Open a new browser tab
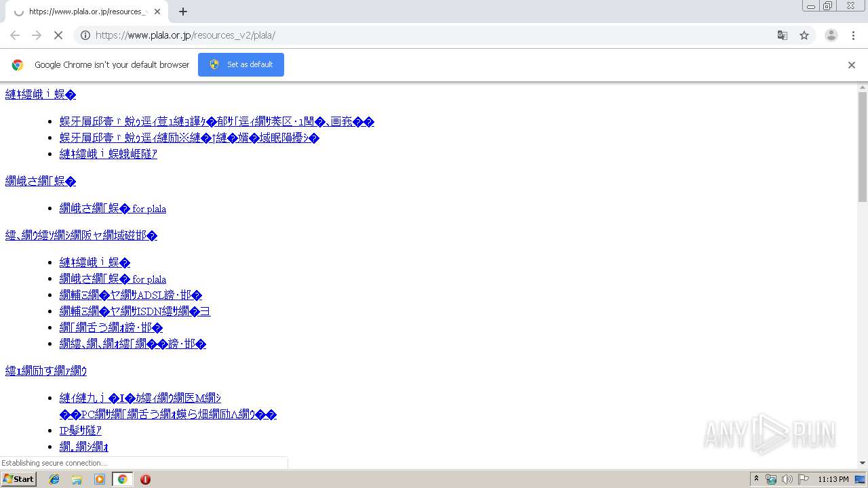 tap(183, 12)
